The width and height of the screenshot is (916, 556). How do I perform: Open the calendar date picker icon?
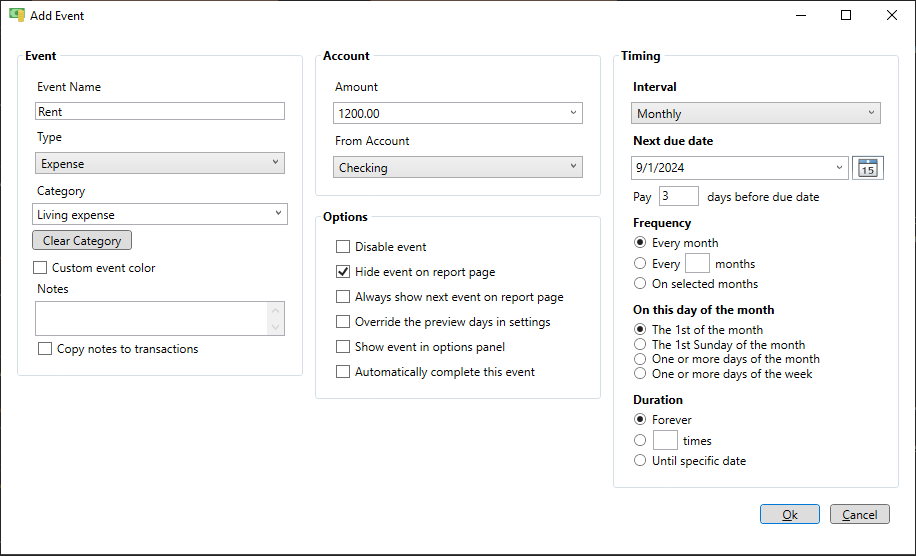coord(868,168)
